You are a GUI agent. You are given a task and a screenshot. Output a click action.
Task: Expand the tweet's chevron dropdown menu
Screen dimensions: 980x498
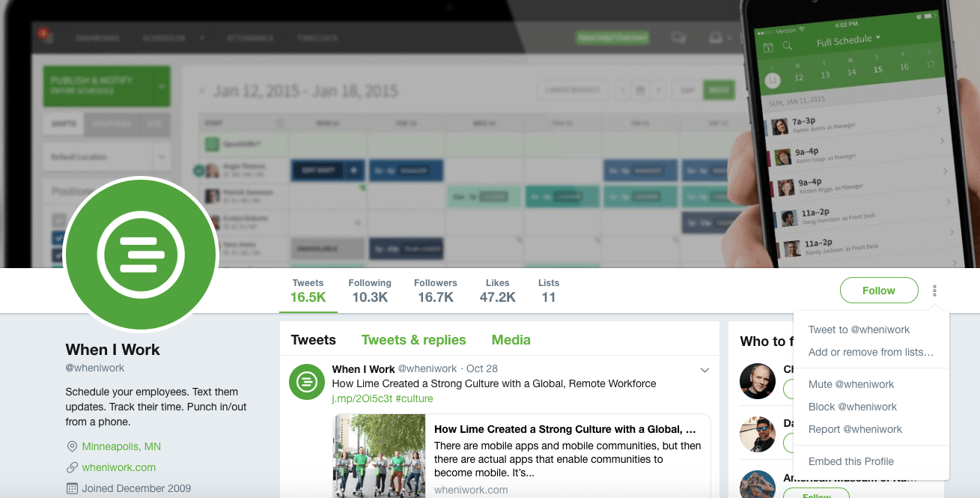704,370
